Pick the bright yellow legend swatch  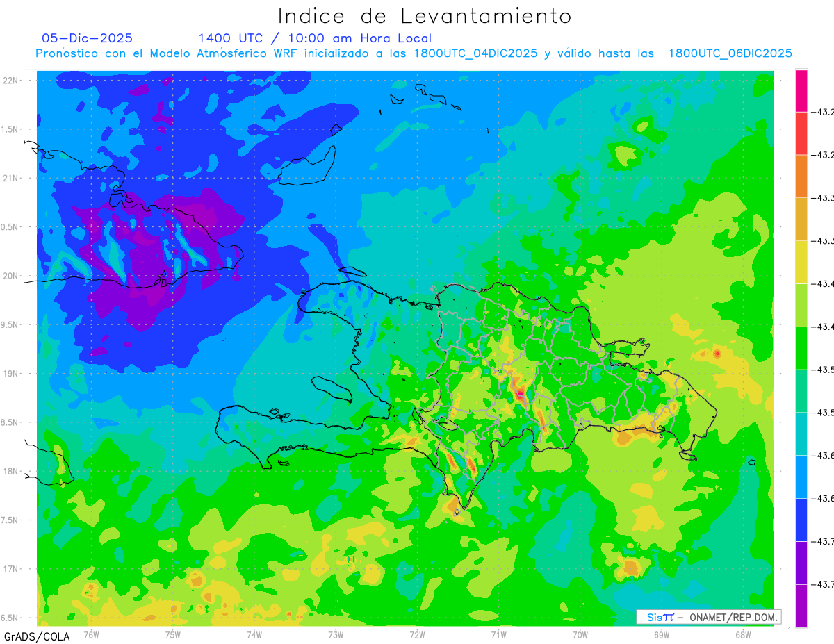[801, 262]
